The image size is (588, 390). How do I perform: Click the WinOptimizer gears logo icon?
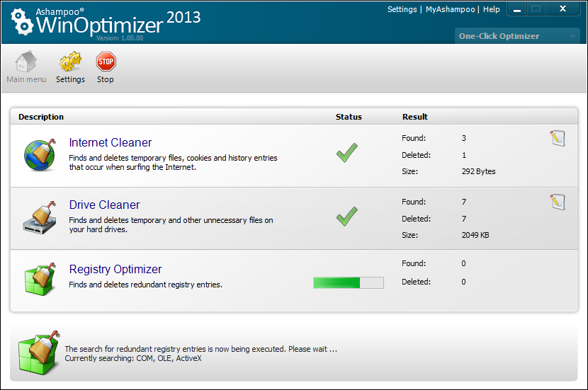[x=22, y=22]
